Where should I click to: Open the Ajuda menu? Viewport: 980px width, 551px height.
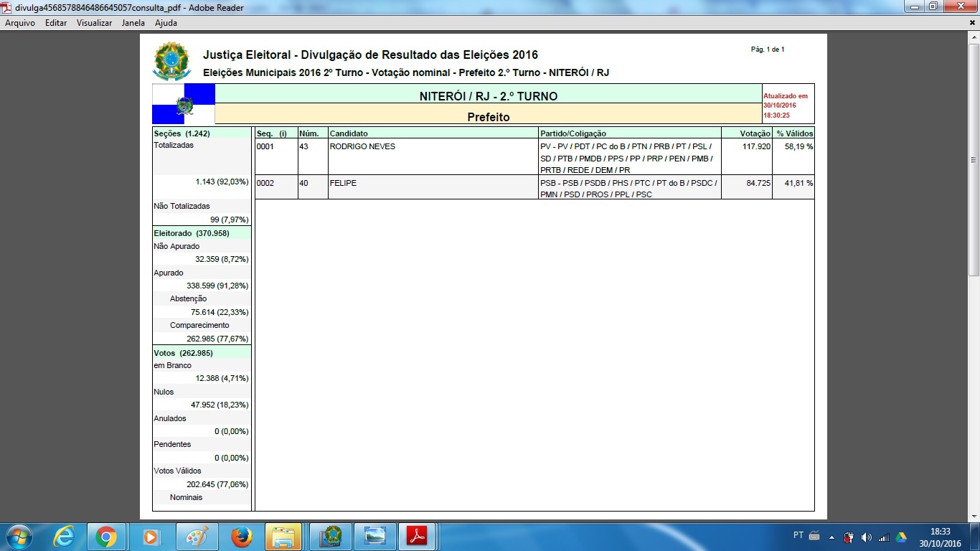click(166, 23)
